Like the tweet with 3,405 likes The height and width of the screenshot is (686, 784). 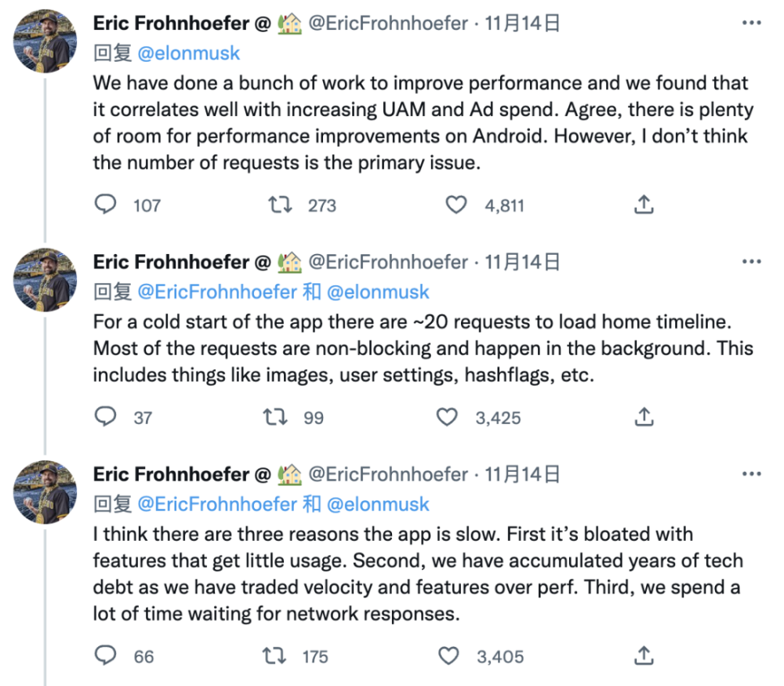pyautogui.click(x=448, y=655)
